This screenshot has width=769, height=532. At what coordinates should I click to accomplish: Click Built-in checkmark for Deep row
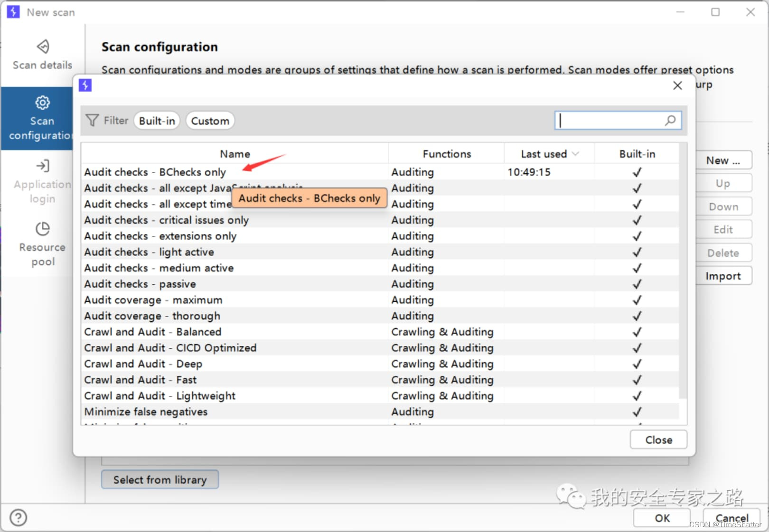point(637,364)
